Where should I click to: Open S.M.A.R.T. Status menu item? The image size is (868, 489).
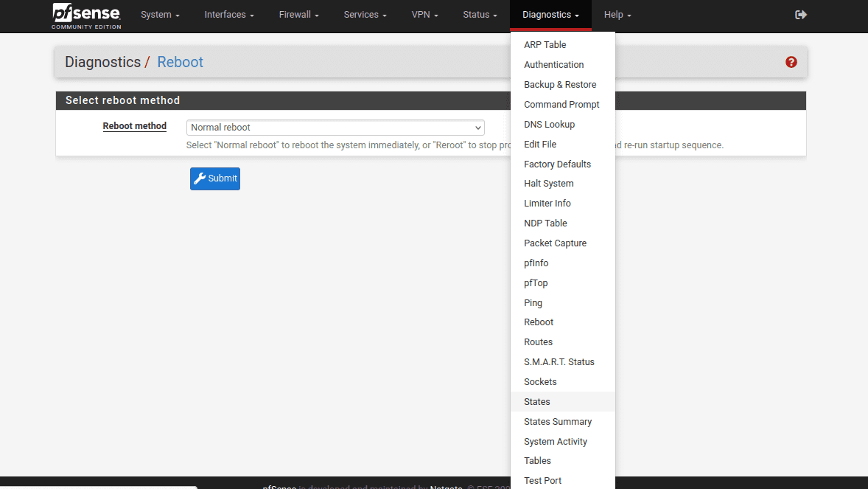tap(559, 362)
